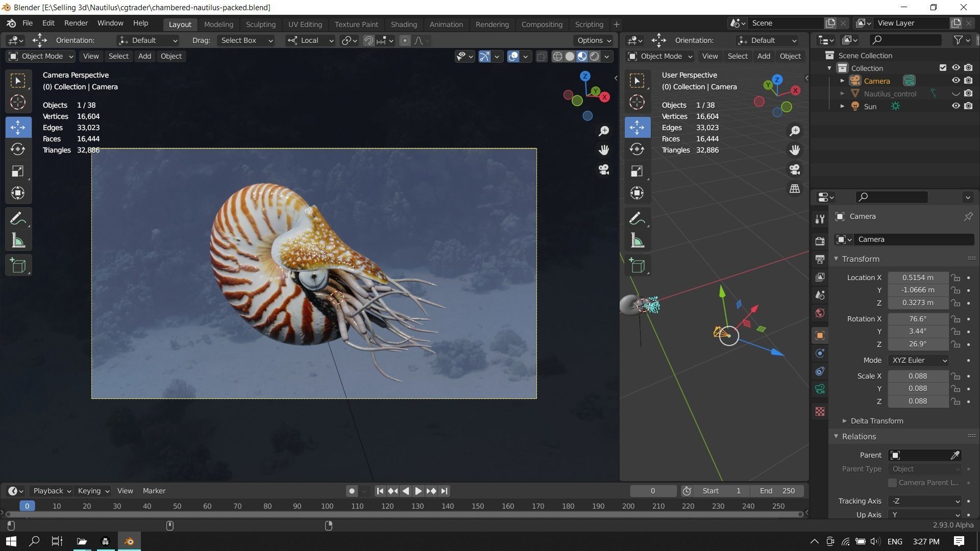Image resolution: width=980 pixels, height=551 pixels.
Task: Open the Output properties tab
Action: pos(820,259)
